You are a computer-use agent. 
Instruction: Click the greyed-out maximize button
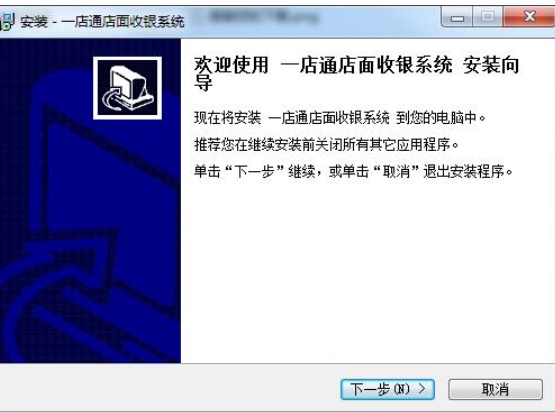[487, 17]
